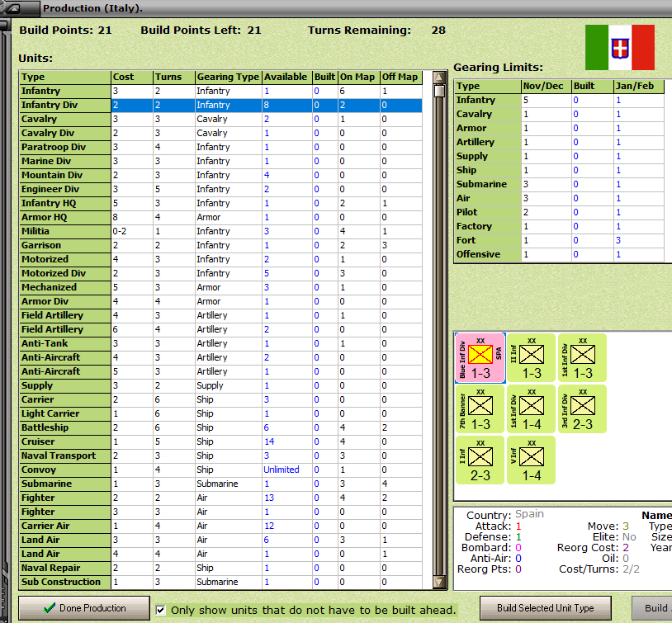Select the Battleship row
Screen dimensions: 672x623
click(x=221, y=427)
